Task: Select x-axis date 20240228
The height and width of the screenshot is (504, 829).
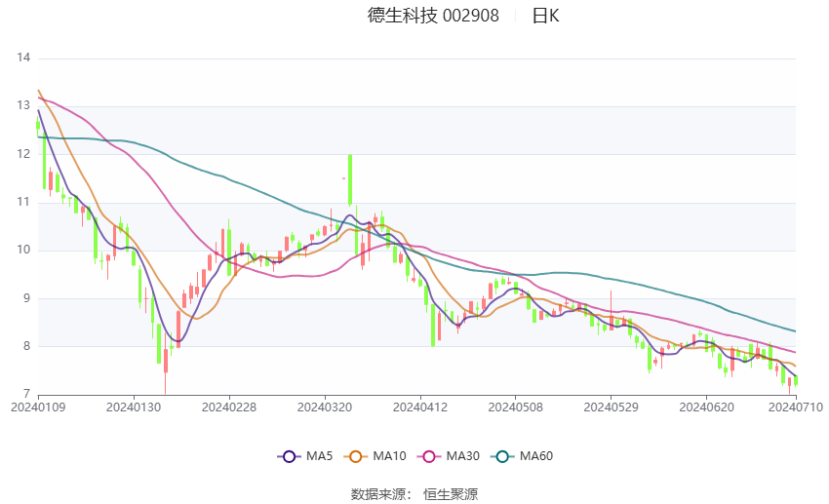Action: 229,407
